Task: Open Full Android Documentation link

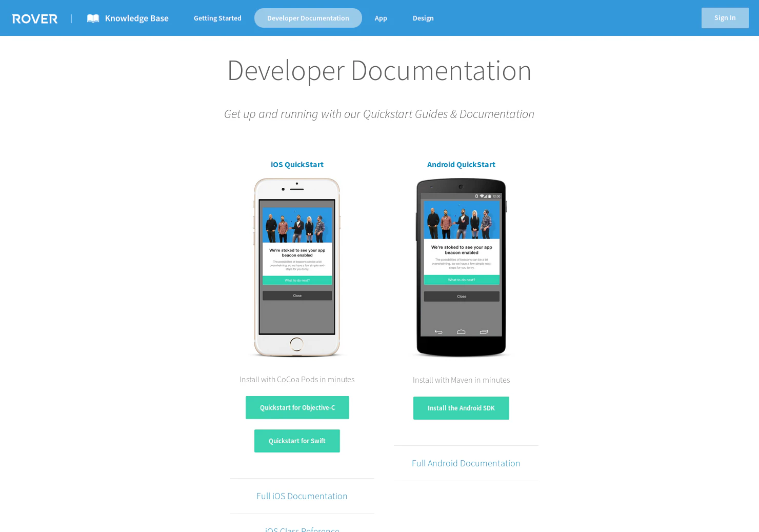Action: tap(466, 463)
